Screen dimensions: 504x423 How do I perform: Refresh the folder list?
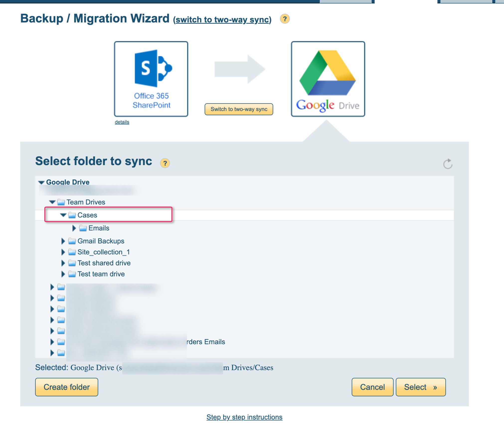click(x=448, y=164)
